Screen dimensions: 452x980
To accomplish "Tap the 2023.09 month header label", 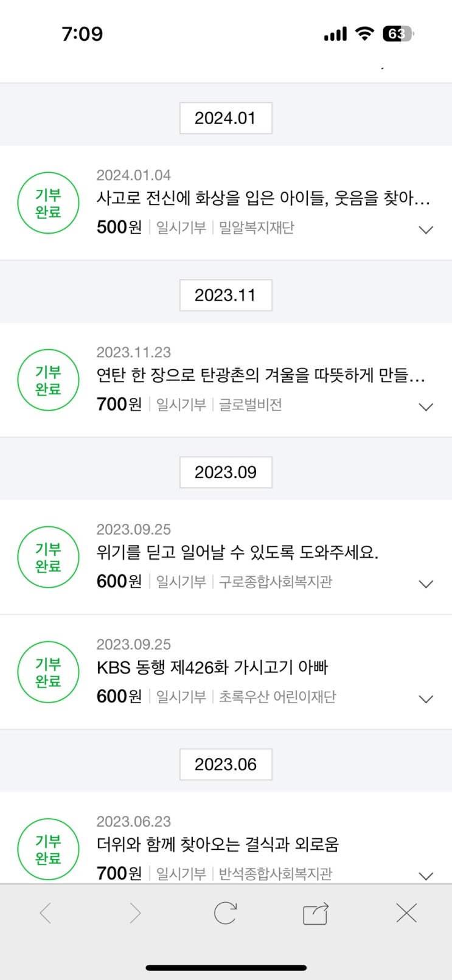I will pos(226,472).
